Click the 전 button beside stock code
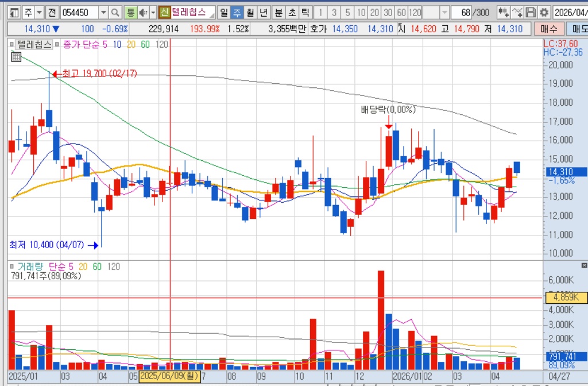This screenshot has height=386, width=588. [52, 13]
